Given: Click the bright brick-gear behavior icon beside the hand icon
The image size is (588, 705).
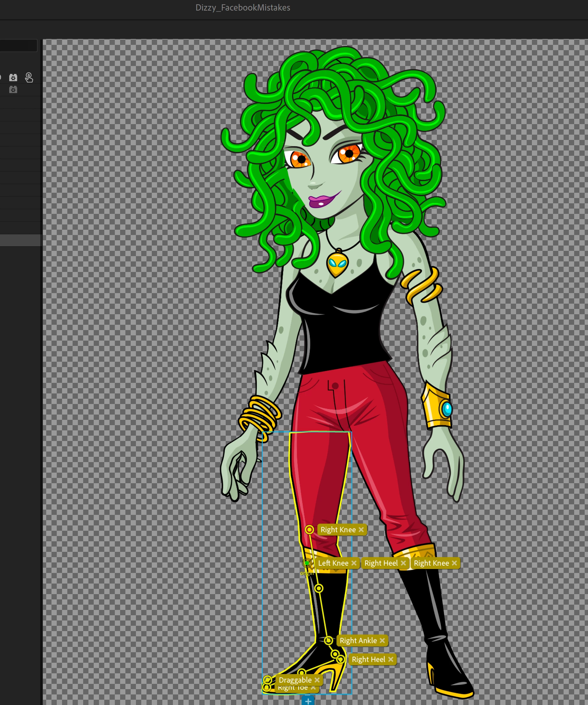Looking at the screenshot, I should (13, 78).
